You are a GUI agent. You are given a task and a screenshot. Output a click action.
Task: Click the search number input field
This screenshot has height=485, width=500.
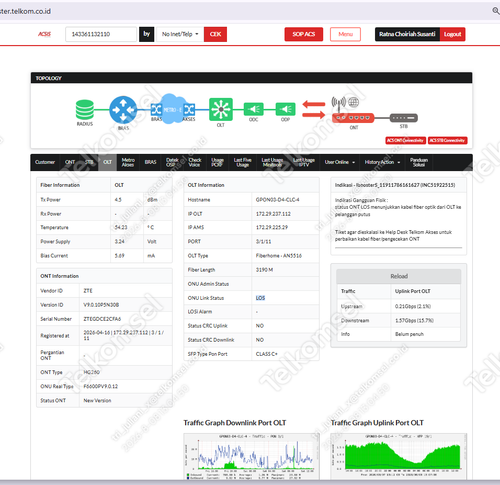click(x=101, y=34)
